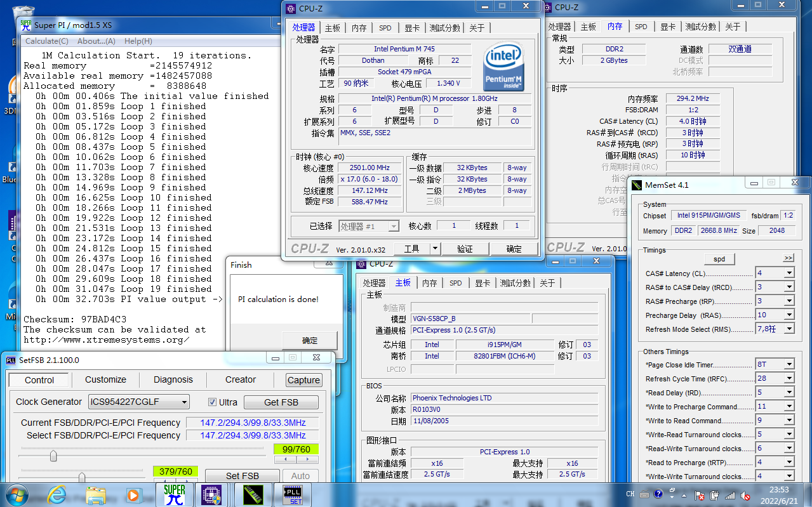
Task: Click the power plug tray icon
Action: click(715, 494)
